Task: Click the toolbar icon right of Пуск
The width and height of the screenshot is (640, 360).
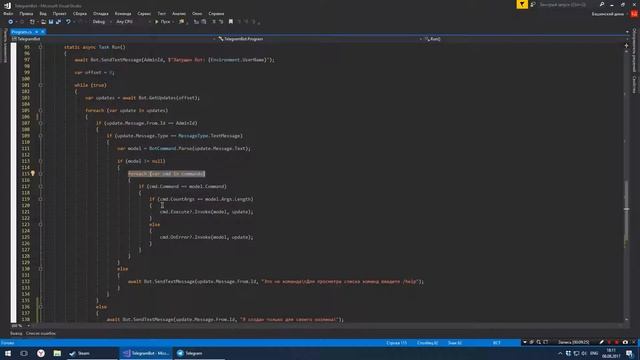Action: click(x=182, y=22)
